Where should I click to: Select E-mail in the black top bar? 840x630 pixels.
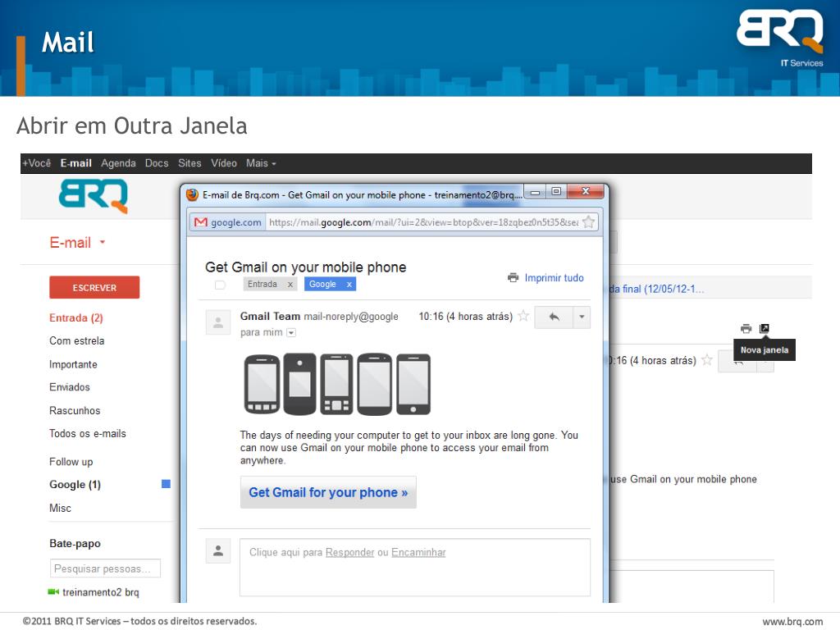coord(76,163)
